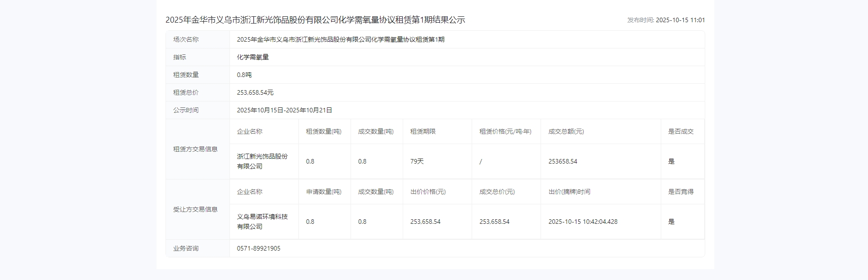Select the 场次名称 row label
The image size is (868, 280).
pyautogui.click(x=186, y=39)
